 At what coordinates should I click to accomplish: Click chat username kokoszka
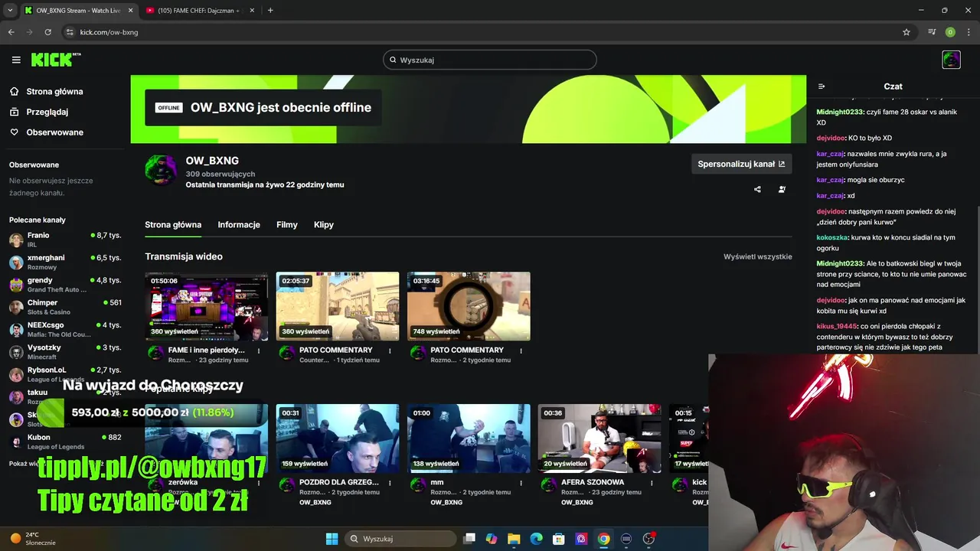832,237
